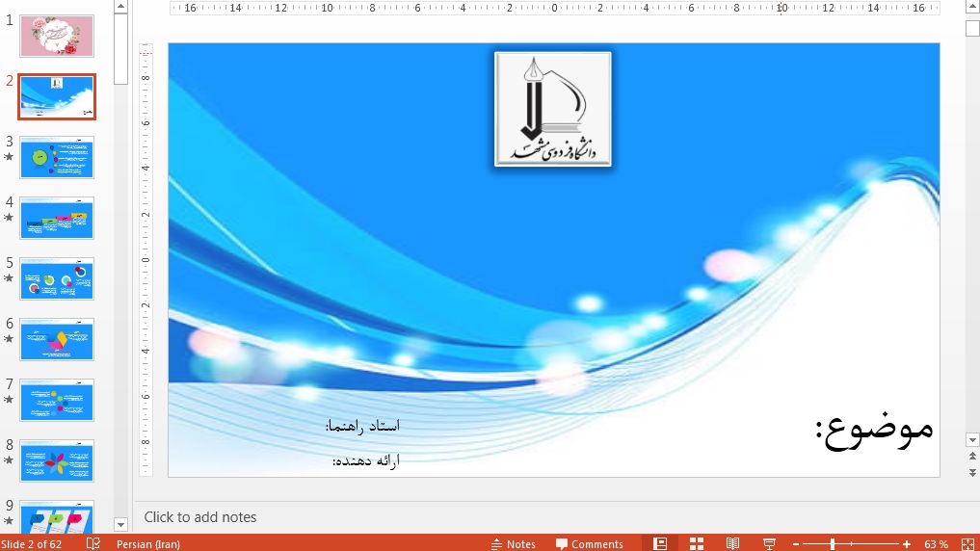Select slide 6 thumbnail
980x551 pixels.
point(57,339)
